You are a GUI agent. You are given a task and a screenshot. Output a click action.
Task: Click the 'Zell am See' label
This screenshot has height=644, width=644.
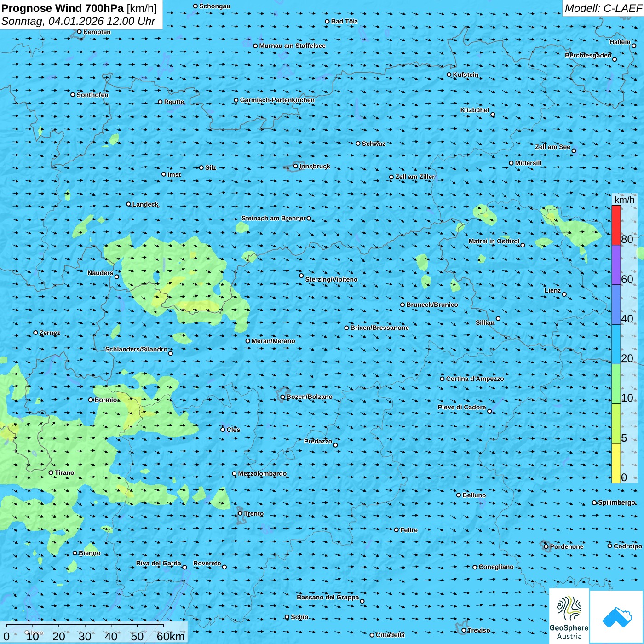coord(552,147)
